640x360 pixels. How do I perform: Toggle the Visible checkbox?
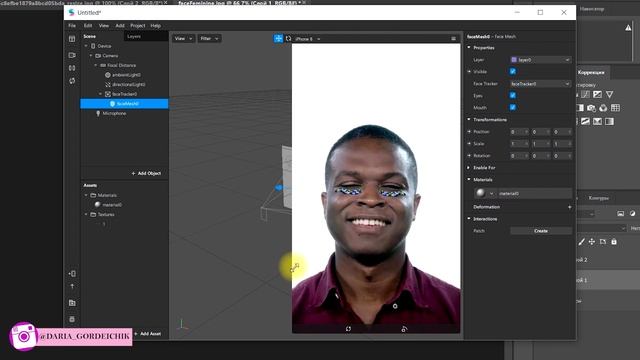point(513,71)
